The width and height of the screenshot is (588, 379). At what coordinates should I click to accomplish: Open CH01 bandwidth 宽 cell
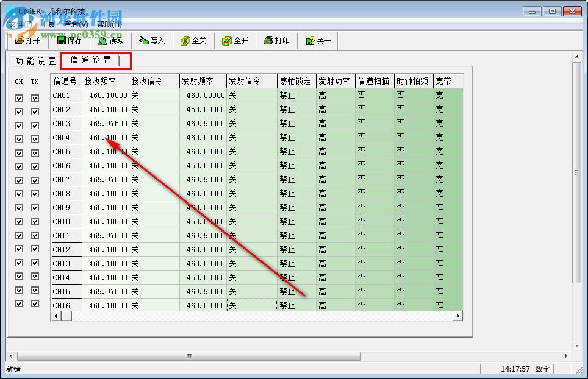[x=448, y=96]
